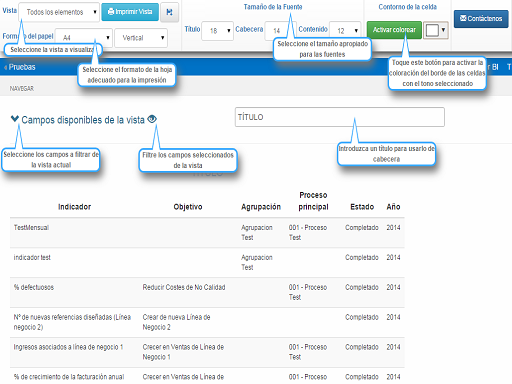Open the Contenido font size dropdown
This screenshot has height=384, width=512.
tap(345, 31)
